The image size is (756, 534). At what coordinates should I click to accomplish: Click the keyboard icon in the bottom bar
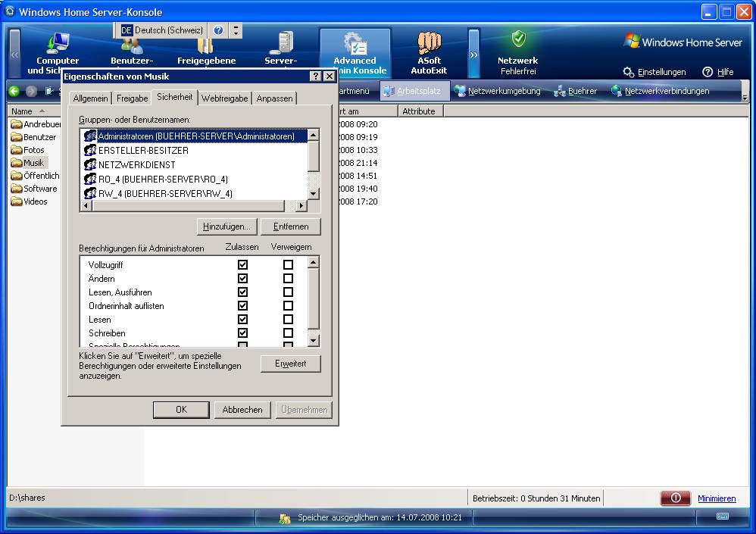click(x=722, y=517)
